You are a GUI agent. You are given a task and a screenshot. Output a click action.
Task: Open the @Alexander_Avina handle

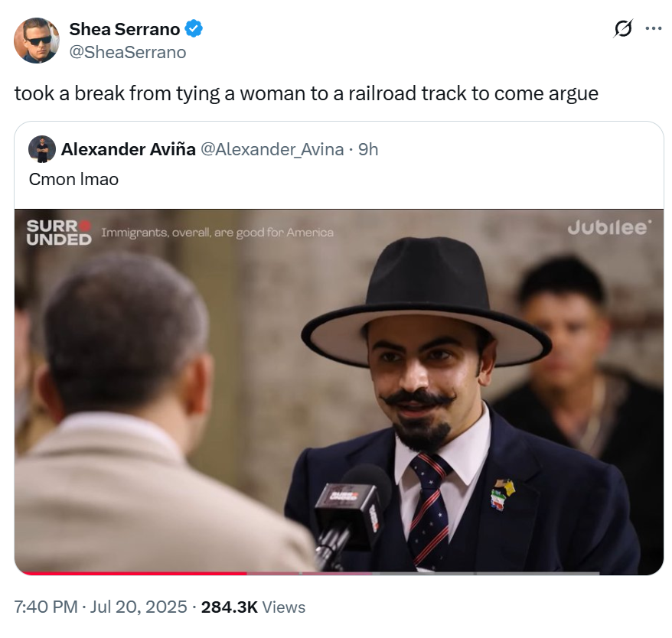pyautogui.click(x=272, y=149)
